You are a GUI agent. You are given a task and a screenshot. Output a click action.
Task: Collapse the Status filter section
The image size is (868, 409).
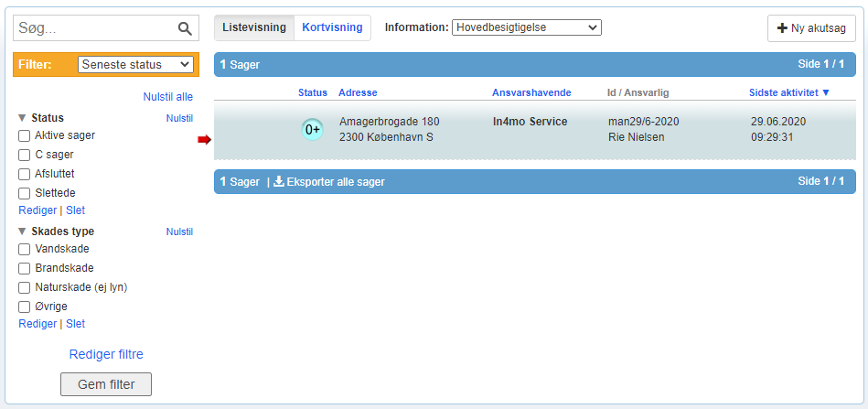[x=23, y=118]
